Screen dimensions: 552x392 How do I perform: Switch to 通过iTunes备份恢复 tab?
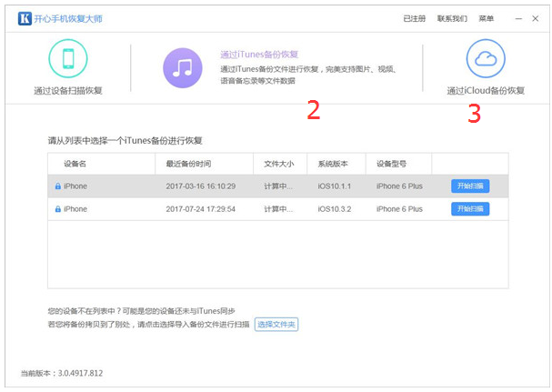click(259, 55)
